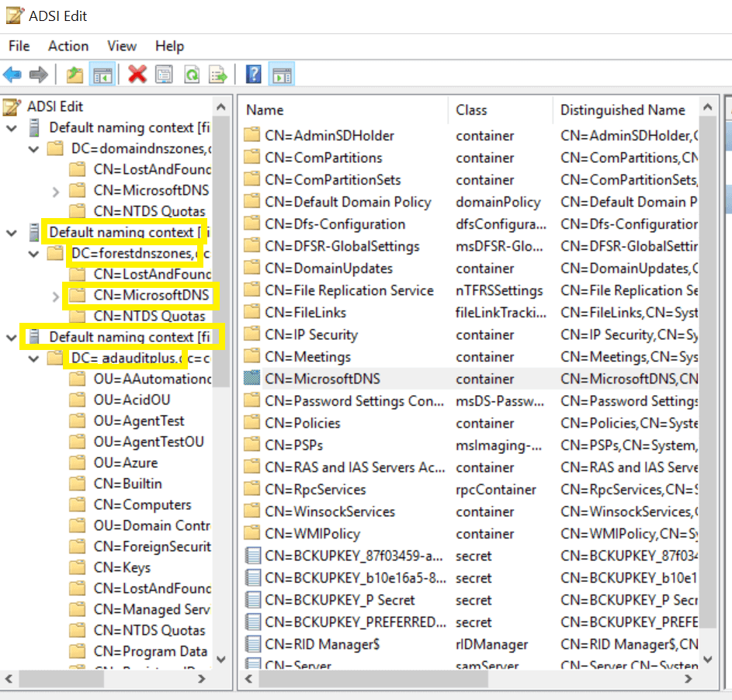Open the Properties toolbar icon
Screen dimensions: 732x700
163,75
